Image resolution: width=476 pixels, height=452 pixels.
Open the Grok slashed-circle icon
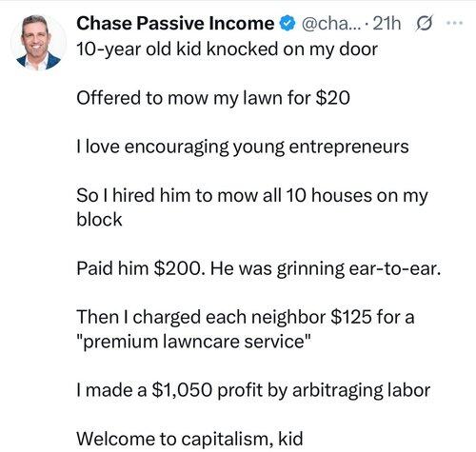pos(424,24)
